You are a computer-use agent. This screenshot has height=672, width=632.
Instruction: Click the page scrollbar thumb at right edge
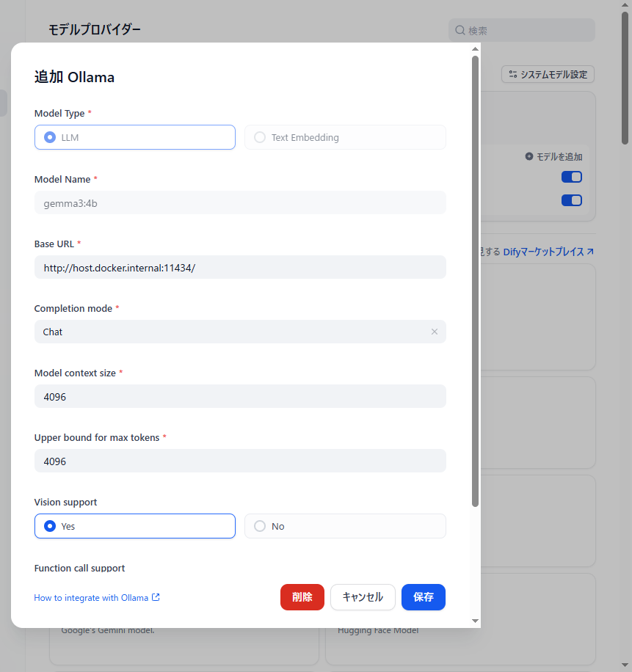625,78
